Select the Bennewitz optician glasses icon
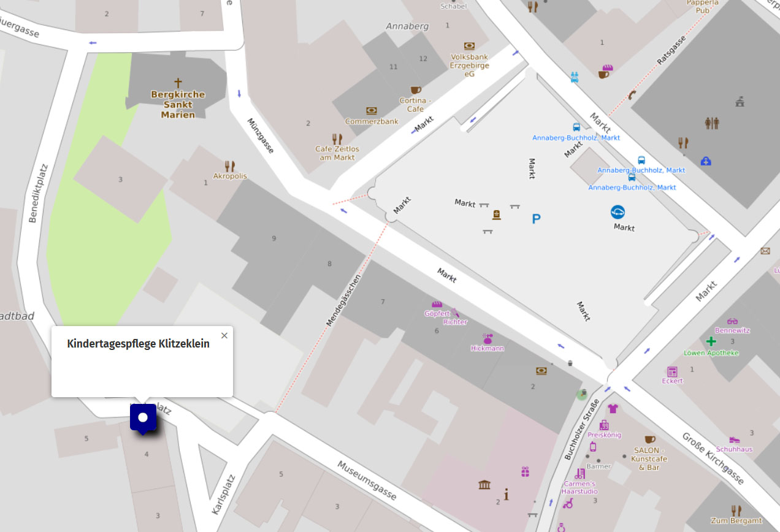Screen dimensions: 780x532 (732, 321)
